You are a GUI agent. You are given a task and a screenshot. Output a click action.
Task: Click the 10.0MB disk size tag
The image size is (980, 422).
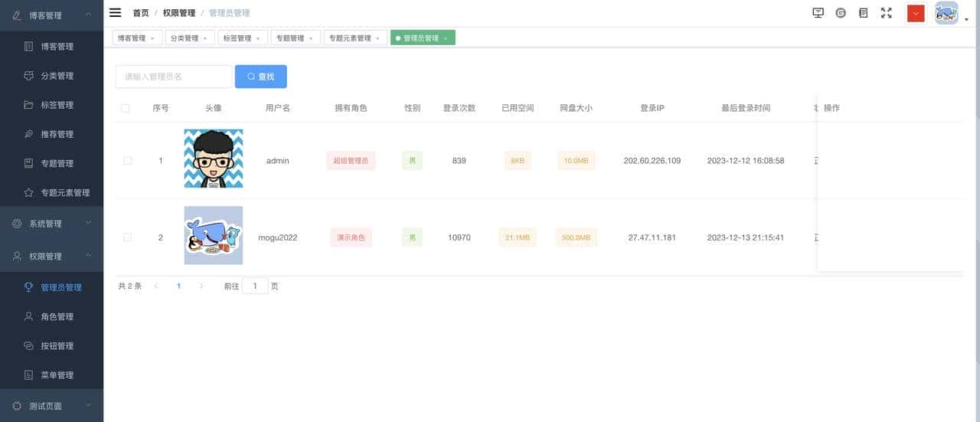(x=577, y=161)
